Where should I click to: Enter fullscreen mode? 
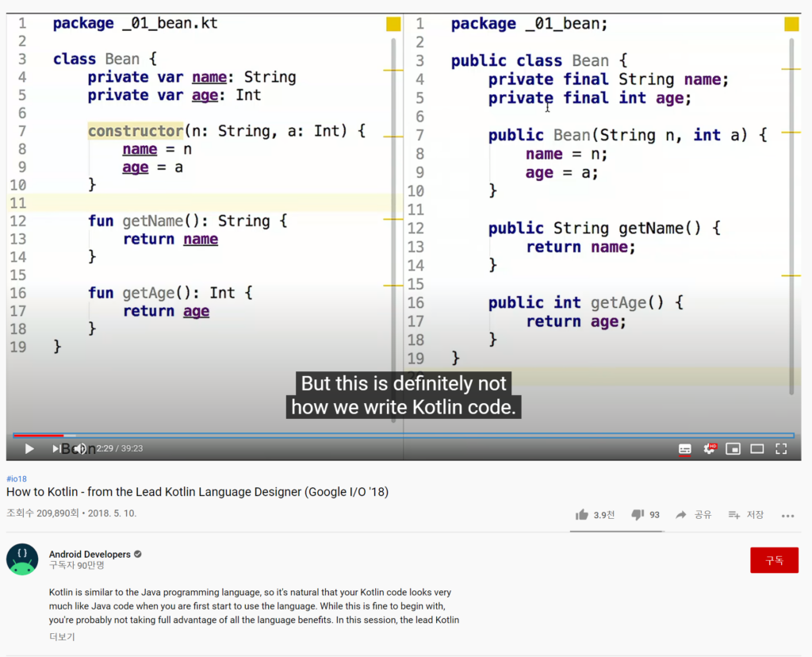[x=781, y=449]
